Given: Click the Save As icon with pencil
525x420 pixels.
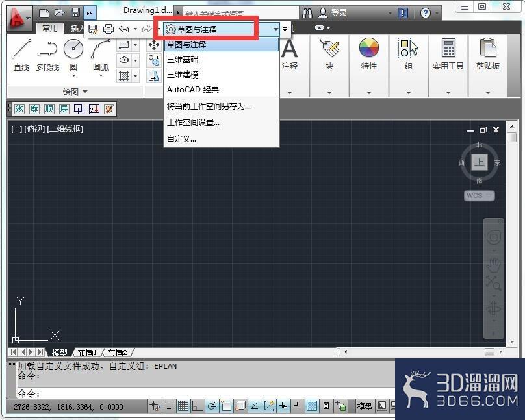Looking at the screenshot, I should [92, 29].
